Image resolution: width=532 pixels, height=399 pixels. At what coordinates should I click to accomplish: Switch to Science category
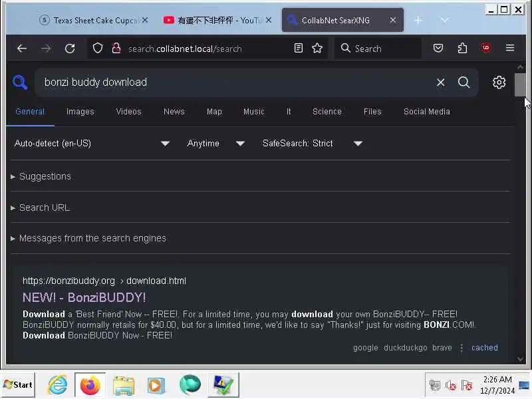coord(327,112)
